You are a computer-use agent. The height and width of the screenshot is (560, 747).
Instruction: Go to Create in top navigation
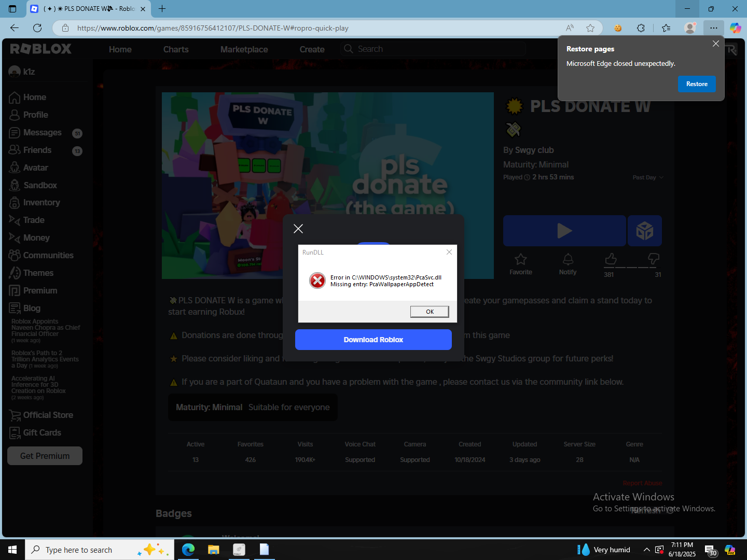click(312, 50)
